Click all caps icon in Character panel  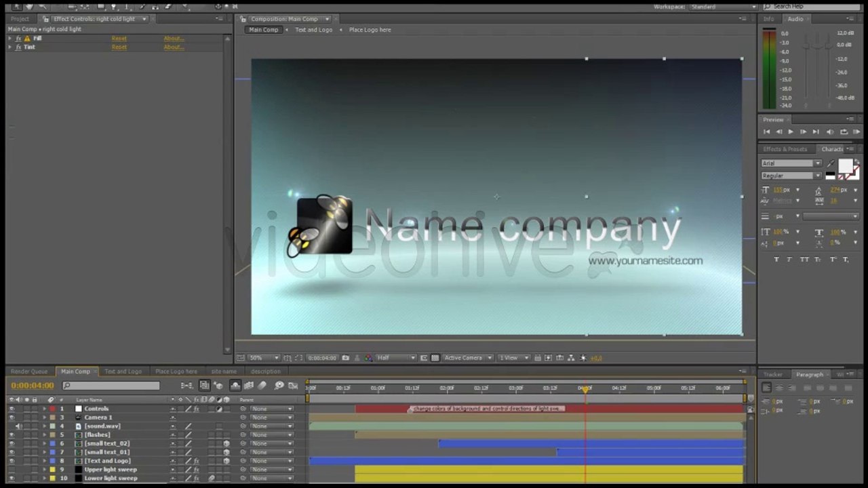tap(805, 260)
